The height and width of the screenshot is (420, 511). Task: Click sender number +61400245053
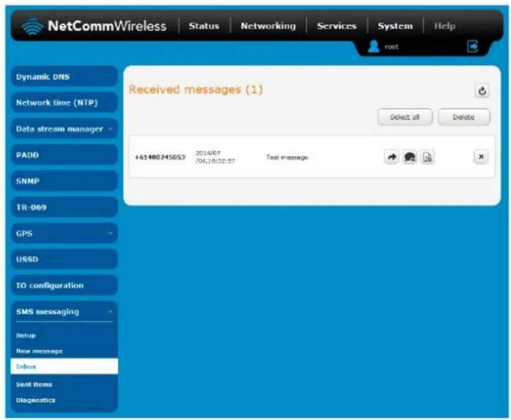tap(160, 157)
